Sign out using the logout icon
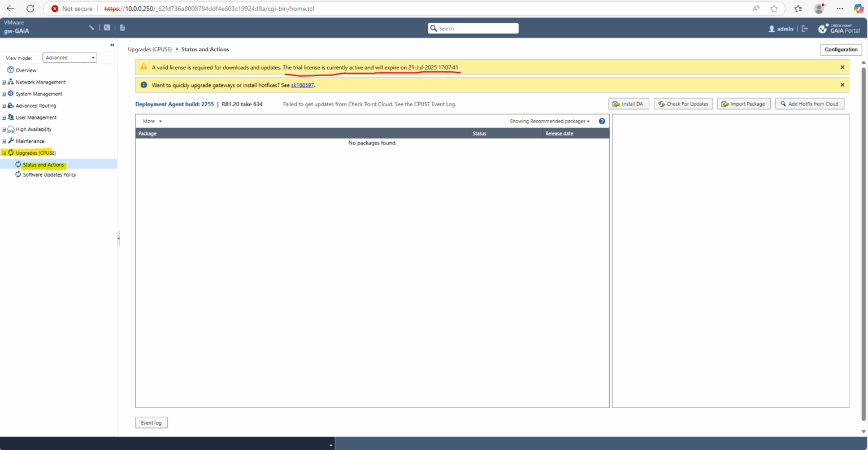Image resolution: width=868 pixels, height=450 pixels. 805,28
